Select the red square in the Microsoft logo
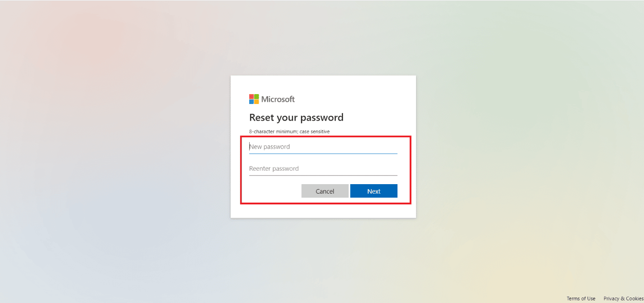This screenshot has height=303, width=644. point(251,96)
